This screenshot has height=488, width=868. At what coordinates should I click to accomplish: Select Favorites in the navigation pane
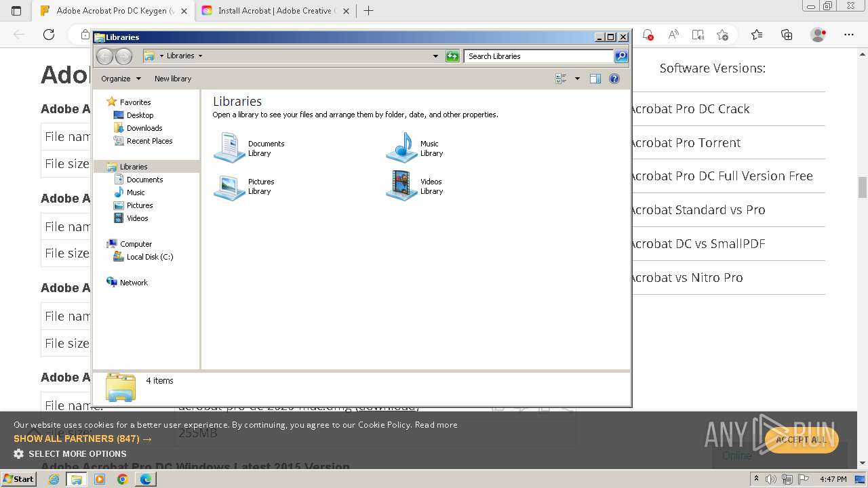135,102
